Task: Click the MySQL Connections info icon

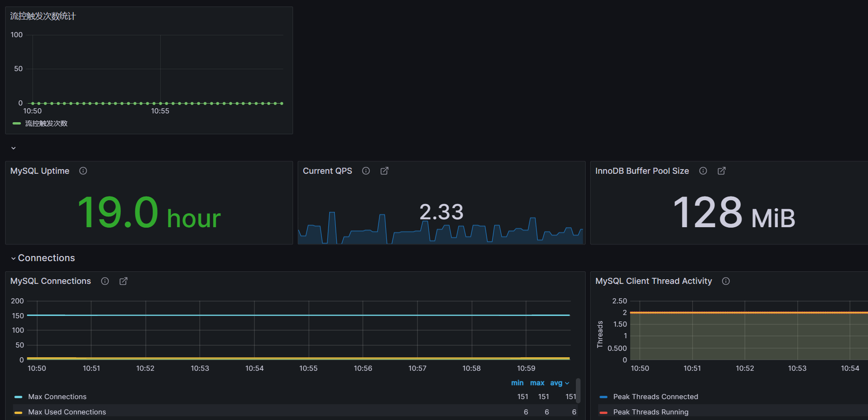Action: pyautogui.click(x=105, y=281)
